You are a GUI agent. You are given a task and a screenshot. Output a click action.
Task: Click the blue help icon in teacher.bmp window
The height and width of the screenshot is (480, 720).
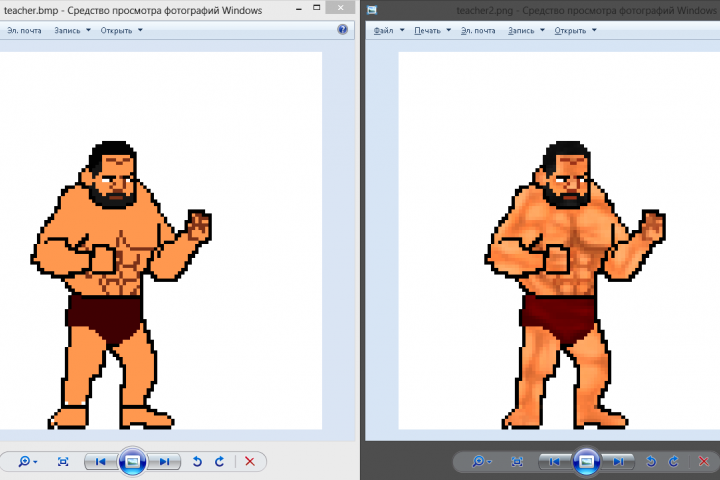(x=343, y=29)
